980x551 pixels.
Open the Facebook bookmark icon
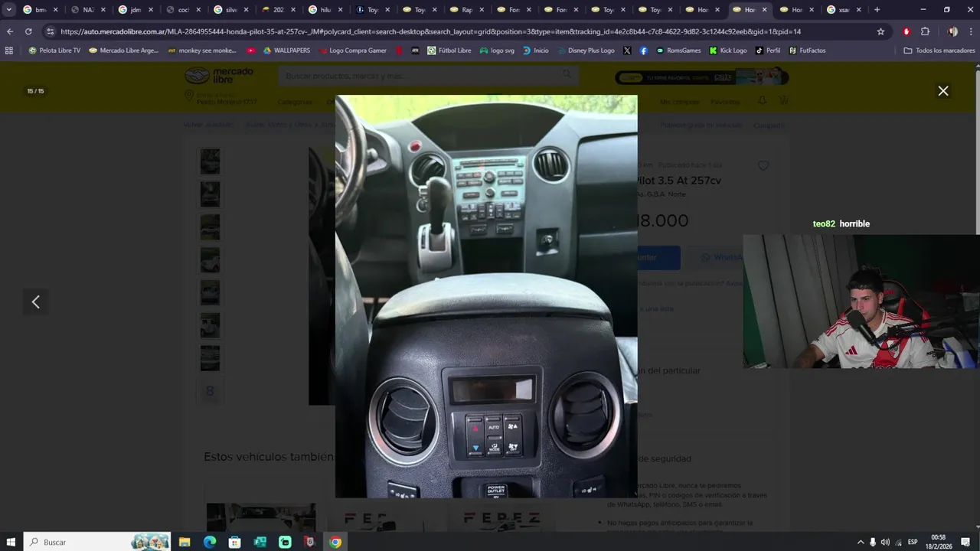643,51
